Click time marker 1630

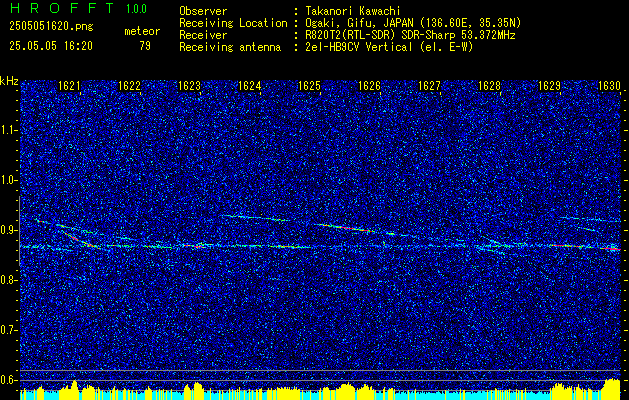609,85
